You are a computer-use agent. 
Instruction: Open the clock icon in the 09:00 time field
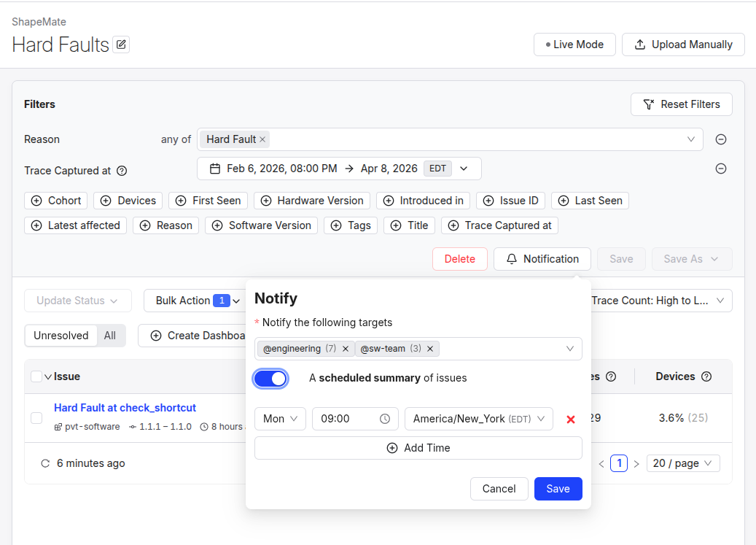pyautogui.click(x=383, y=419)
